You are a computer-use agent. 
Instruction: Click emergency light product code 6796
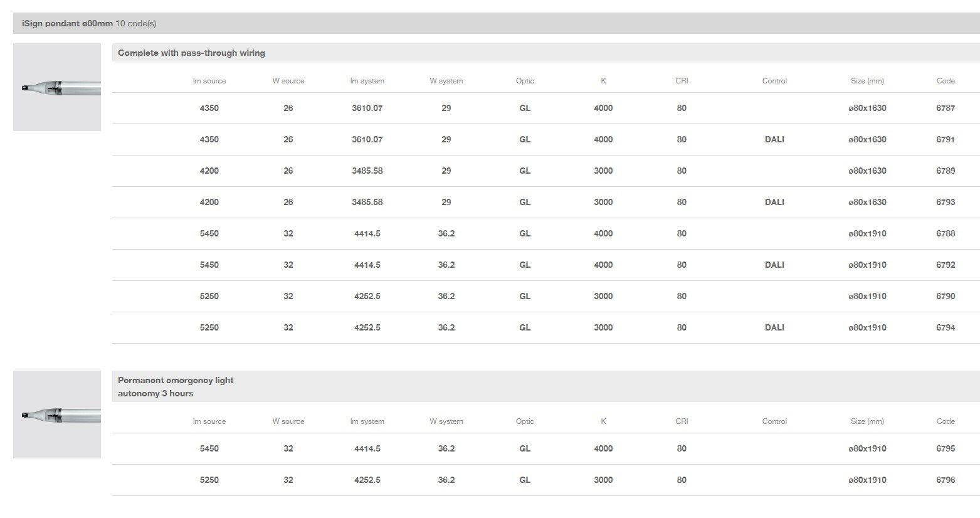(x=945, y=480)
